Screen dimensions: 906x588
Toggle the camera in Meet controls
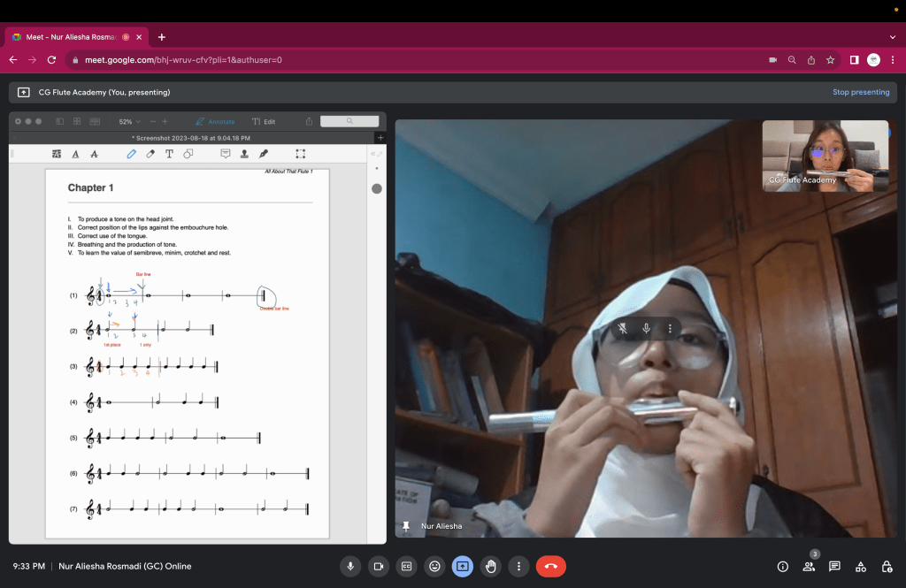pyautogui.click(x=379, y=567)
